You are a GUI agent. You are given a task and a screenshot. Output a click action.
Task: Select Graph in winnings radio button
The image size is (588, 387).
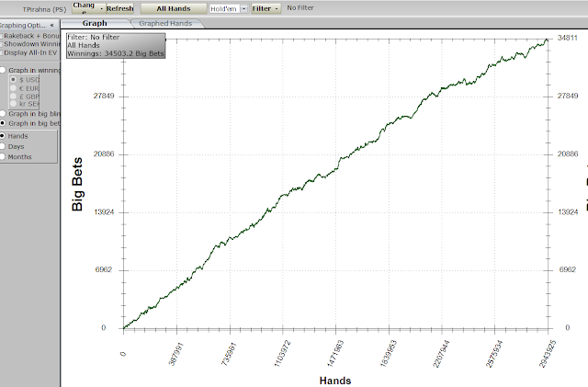pyautogui.click(x=2, y=70)
